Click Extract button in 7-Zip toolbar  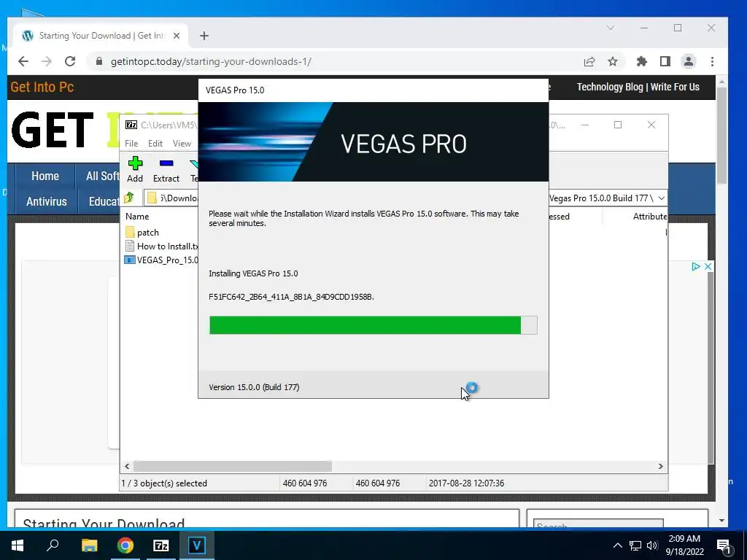pyautogui.click(x=166, y=169)
